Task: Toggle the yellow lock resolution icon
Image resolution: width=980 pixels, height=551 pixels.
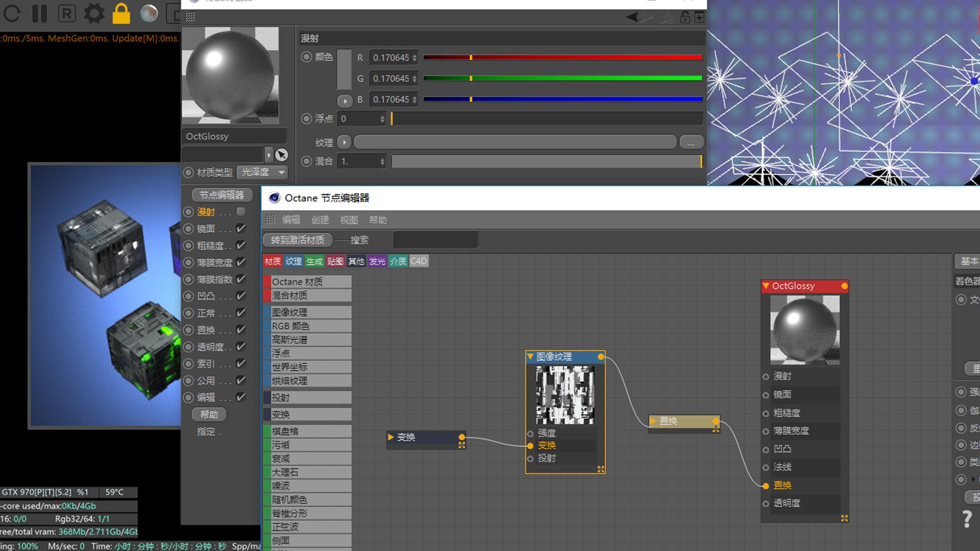Action: pyautogui.click(x=121, y=14)
